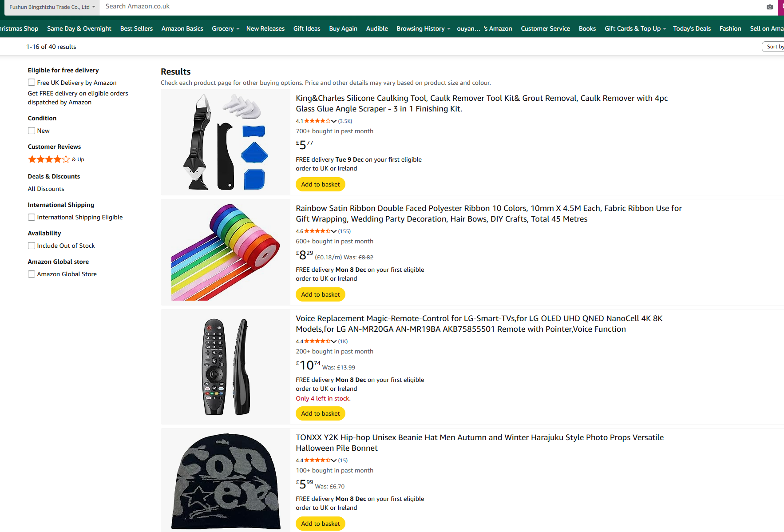Click the caulking tool star rating
The height and width of the screenshot is (532, 784).
coord(317,121)
